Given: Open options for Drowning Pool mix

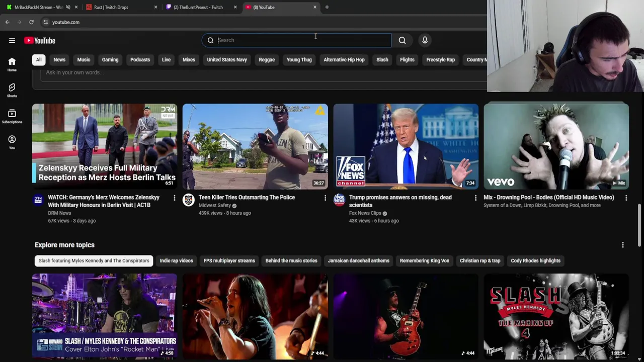Looking at the screenshot, I should click(x=626, y=198).
